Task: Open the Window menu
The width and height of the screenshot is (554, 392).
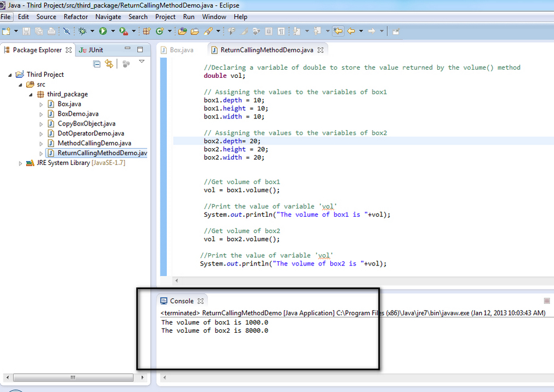Action: [214, 17]
